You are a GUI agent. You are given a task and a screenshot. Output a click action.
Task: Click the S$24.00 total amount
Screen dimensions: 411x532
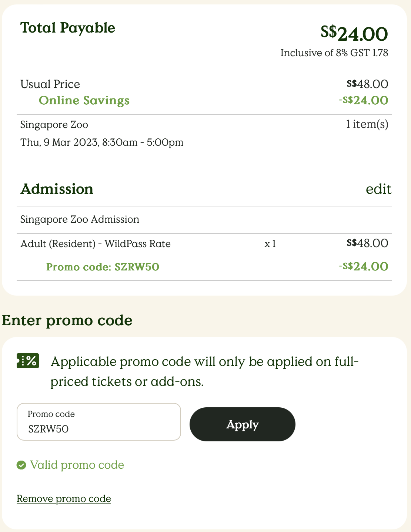[x=354, y=34]
